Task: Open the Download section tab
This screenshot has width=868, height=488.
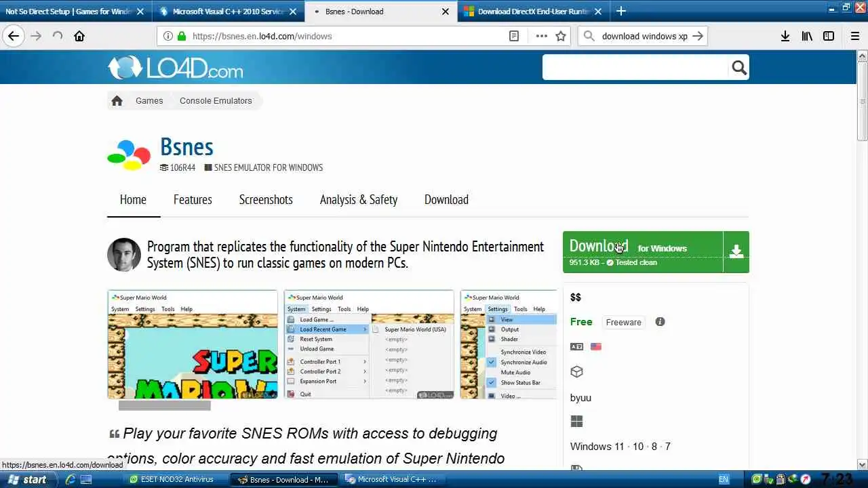Action: tap(446, 199)
